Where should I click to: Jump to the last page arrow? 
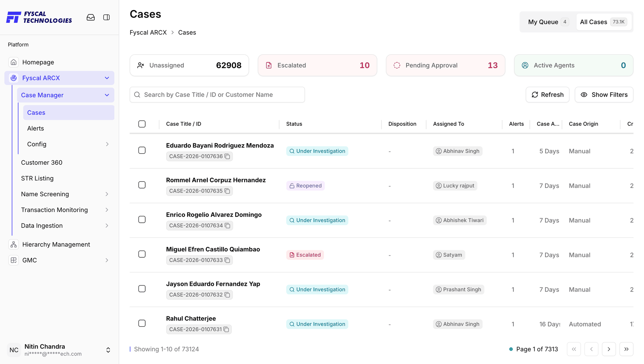click(626, 349)
